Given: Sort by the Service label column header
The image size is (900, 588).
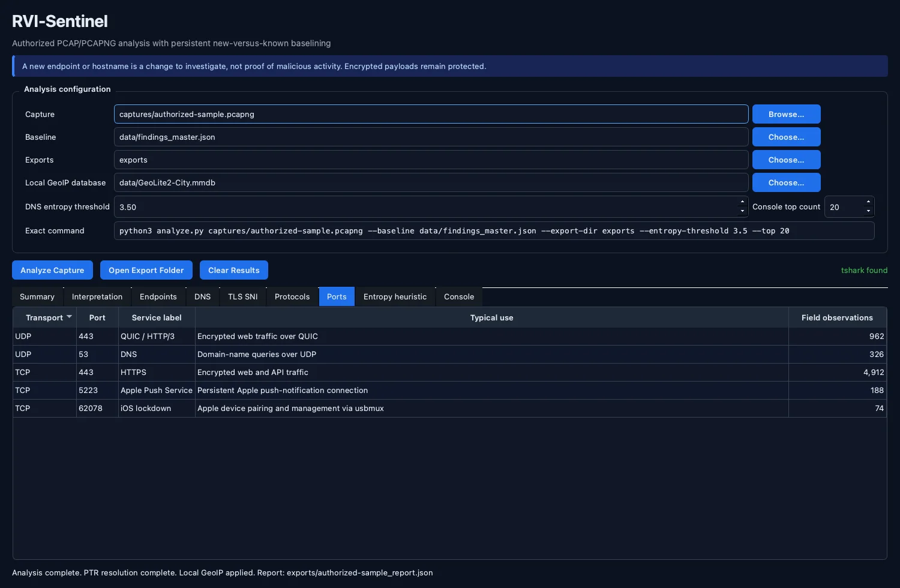Looking at the screenshot, I should [157, 317].
